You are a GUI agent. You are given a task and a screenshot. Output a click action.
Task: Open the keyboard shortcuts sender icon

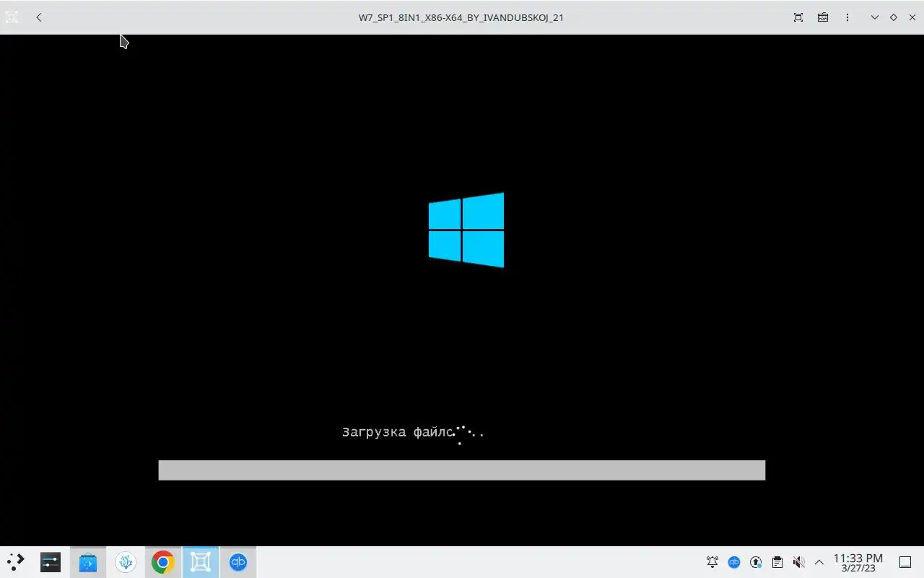click(x=823, y=17)
